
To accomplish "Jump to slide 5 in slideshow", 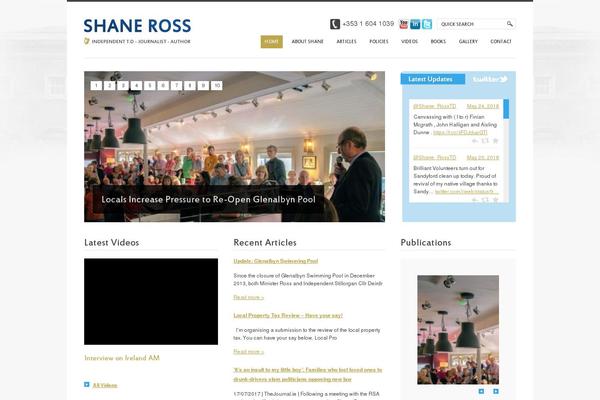I will (x=150, y=86).
